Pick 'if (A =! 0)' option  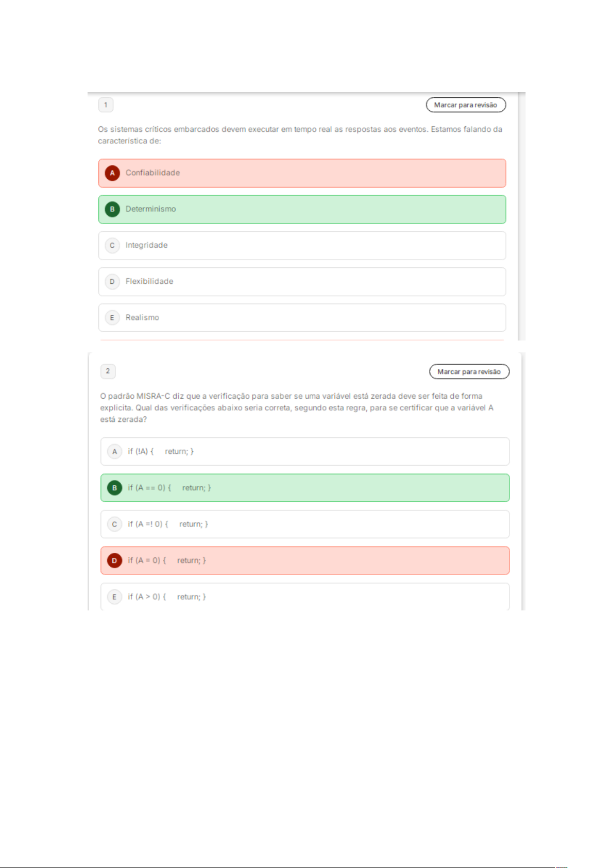305,524
